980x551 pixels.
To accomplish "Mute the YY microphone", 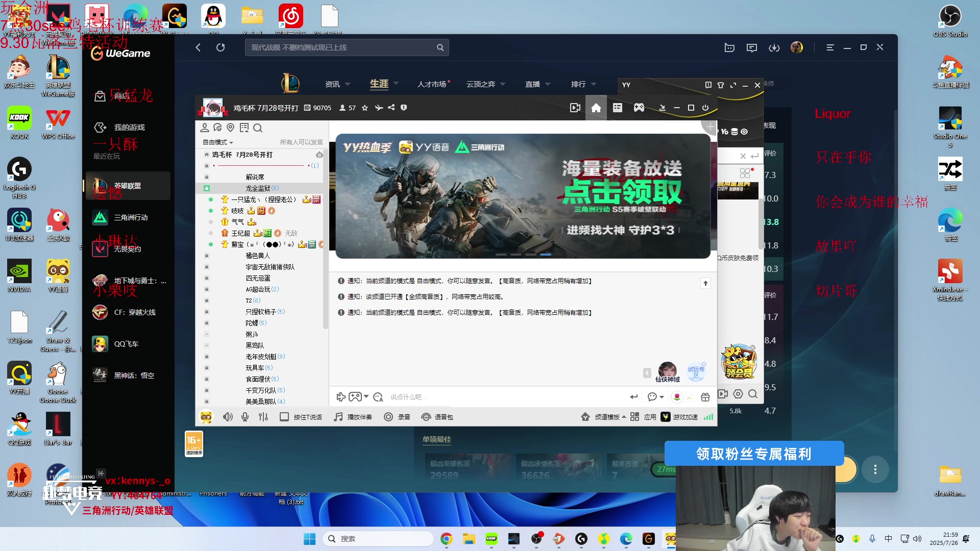I will (245, 417).
